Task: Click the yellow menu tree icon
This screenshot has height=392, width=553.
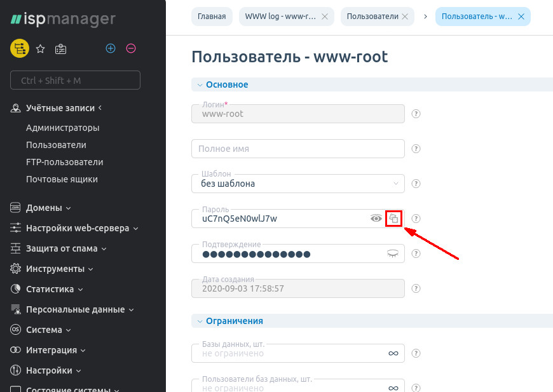Action: click(20, 48)
